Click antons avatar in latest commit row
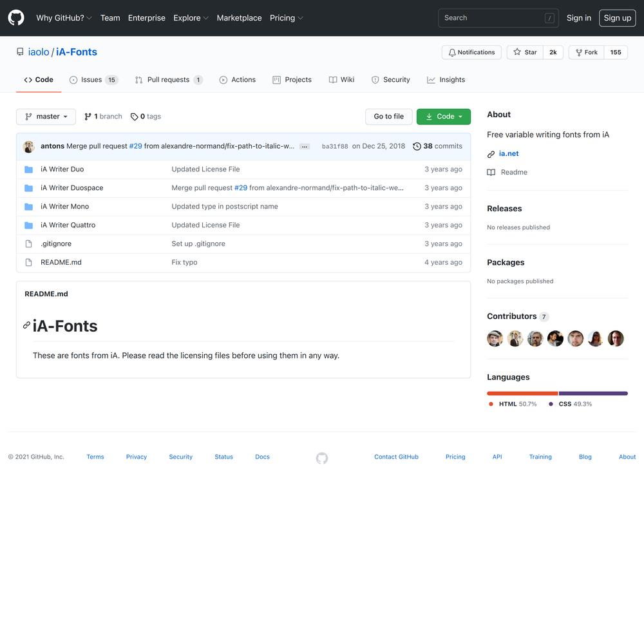 (x=29, y=146)
